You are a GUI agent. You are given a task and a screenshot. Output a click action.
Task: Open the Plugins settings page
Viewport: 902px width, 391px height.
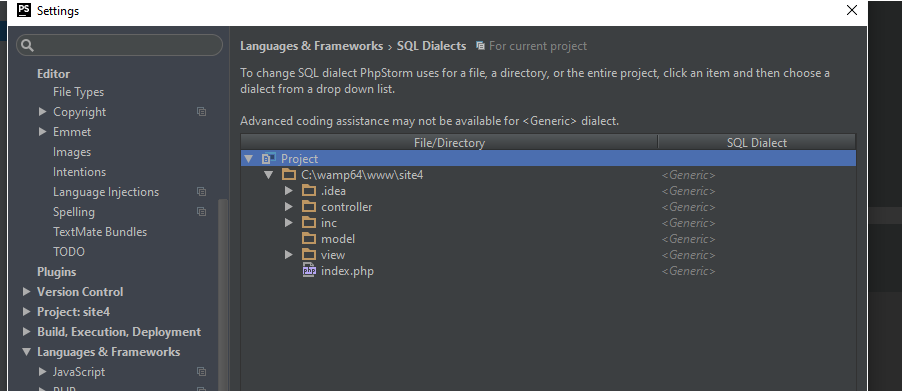click(x=56, y=271)
